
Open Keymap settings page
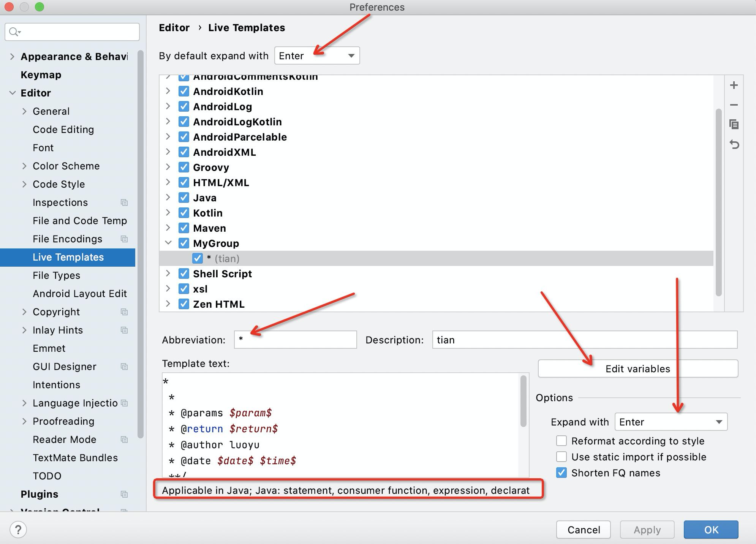[x=41, y=75]
